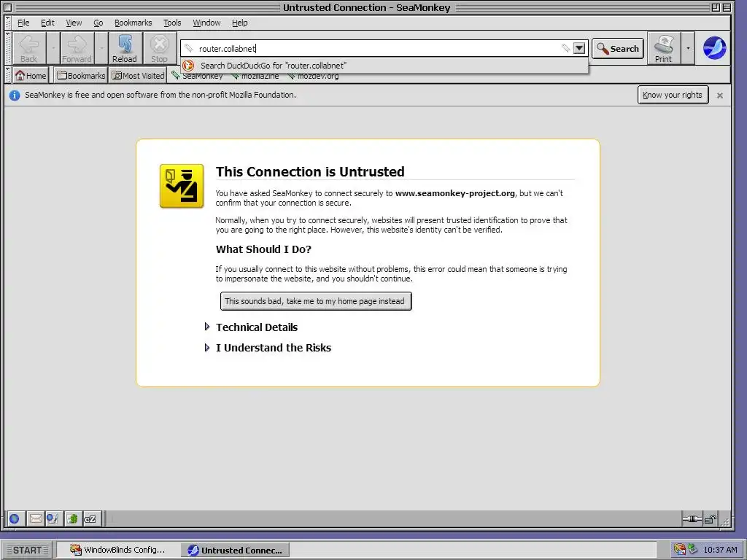
Task: Open ChatZilla from the status bar
Action: pos(90,518)
